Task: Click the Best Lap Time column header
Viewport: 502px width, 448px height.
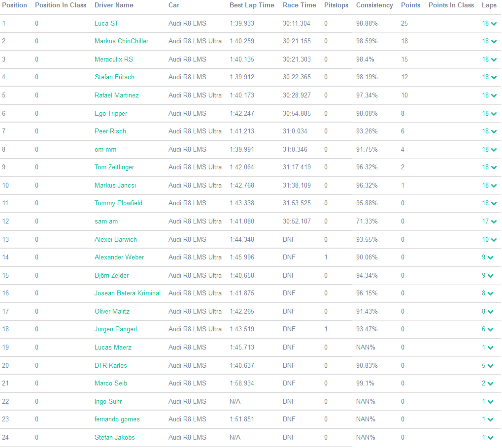Action: [252, 5]
